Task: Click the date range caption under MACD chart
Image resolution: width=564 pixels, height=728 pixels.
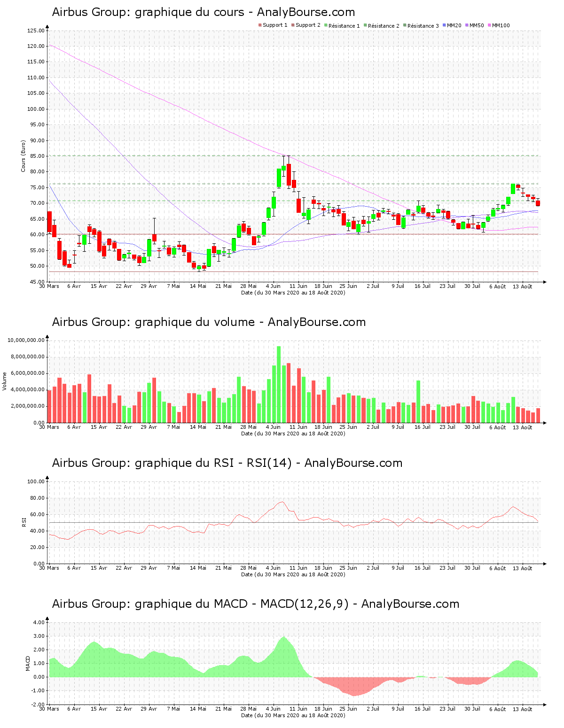Action: pos(293,715)
